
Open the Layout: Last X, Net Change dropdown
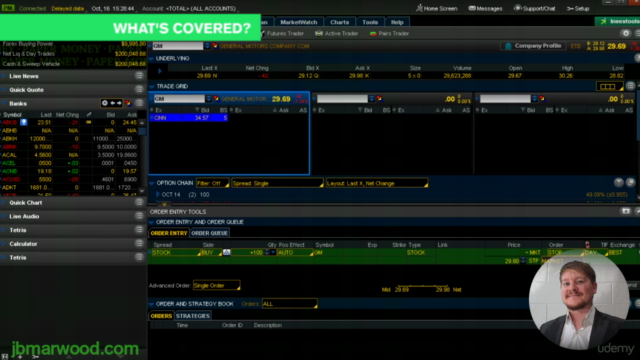click(x=377, y=183)
